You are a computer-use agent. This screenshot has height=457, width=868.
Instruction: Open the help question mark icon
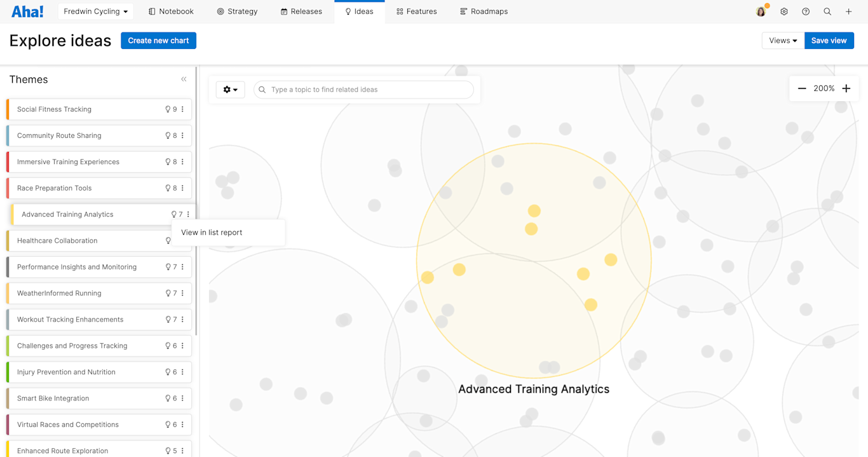tap(806, 11)
